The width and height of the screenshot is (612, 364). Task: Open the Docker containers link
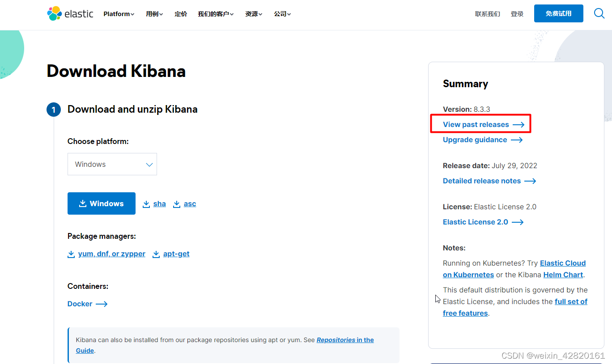(x=80, y=304)
